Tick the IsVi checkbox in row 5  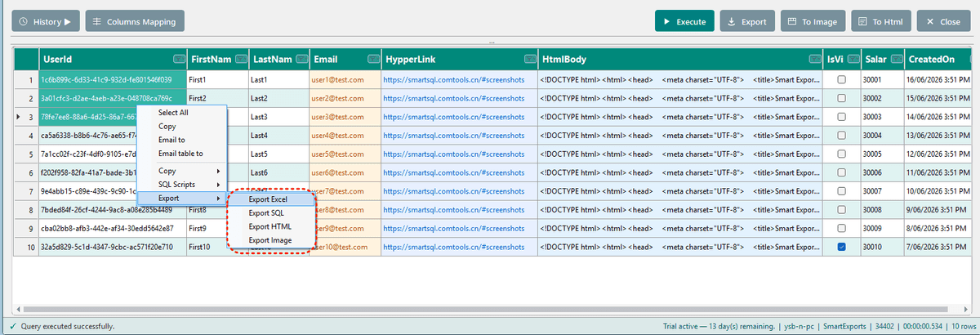tap(841, 154)
